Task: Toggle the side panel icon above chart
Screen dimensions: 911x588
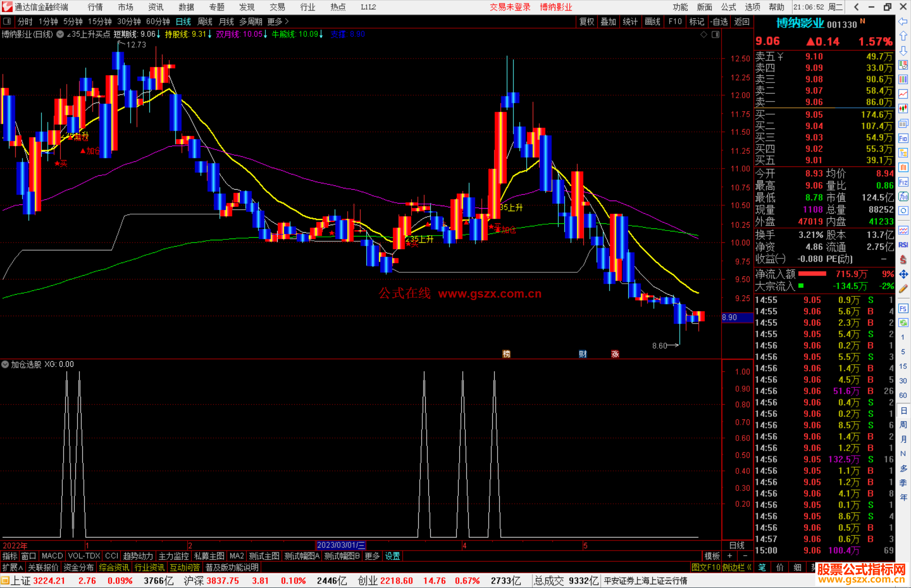Action: 716,35
